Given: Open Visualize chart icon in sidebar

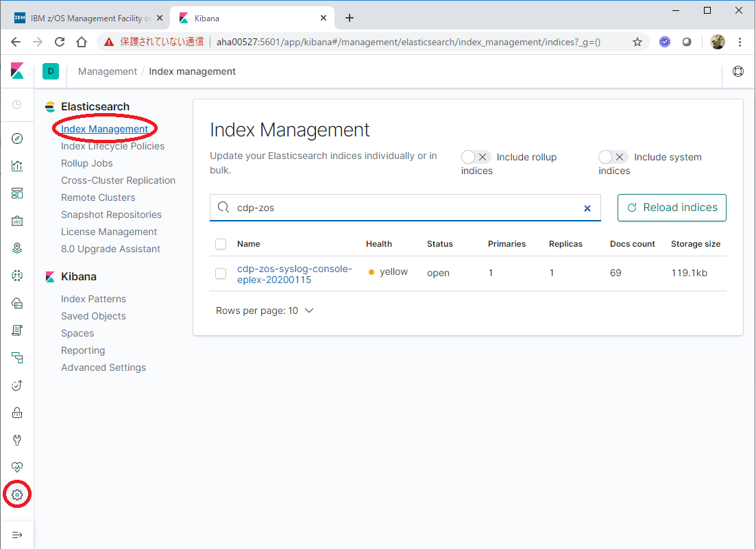Looking at the screenshot, I should [x=17, y=166].
